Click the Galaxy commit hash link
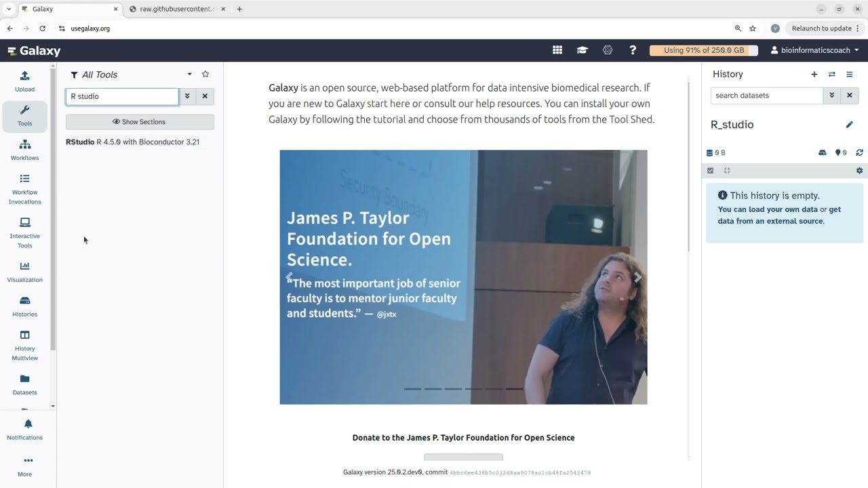The height and width of the screenshot is (488, 868). coord(520,472)
